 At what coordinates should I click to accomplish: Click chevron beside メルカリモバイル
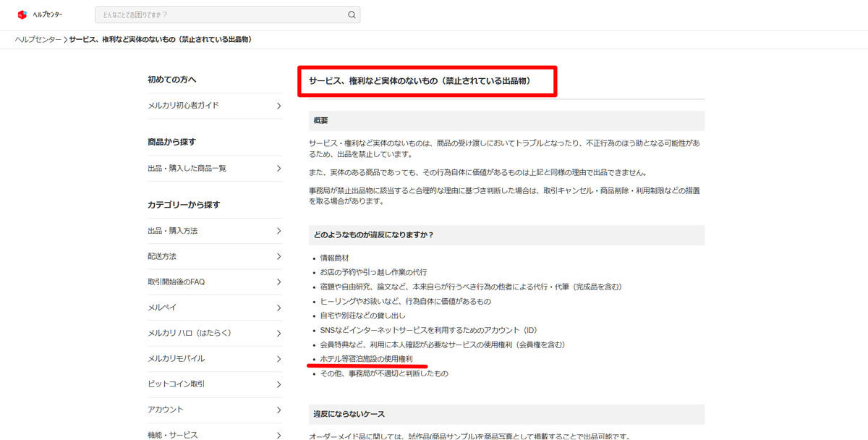278,358
